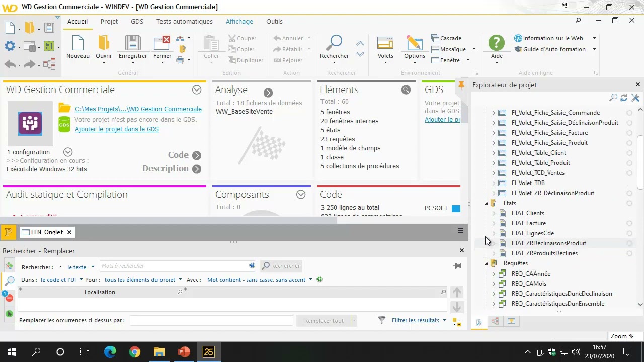Click the magnifier icon in the Eléments card
The image size is (644, 362).
[x=406, y=90]
